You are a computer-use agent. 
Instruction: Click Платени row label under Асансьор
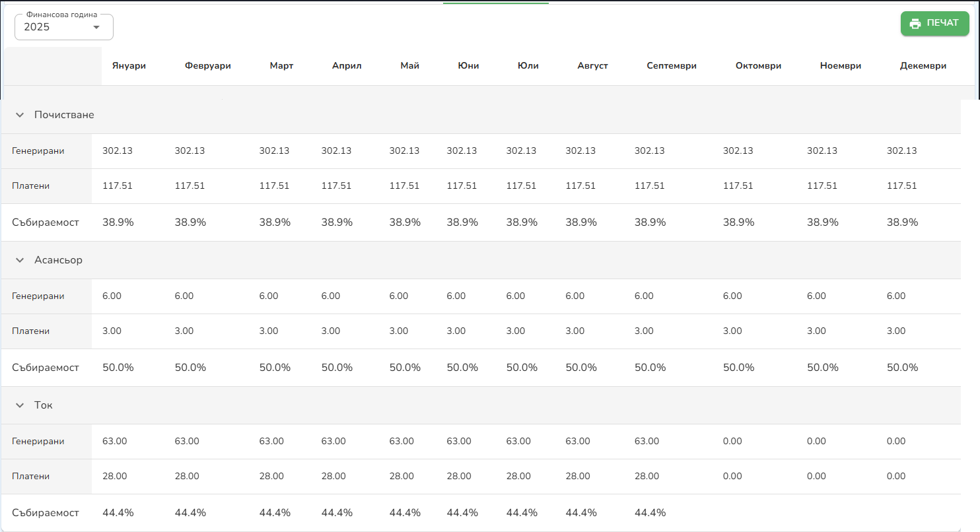pos(30,331)
